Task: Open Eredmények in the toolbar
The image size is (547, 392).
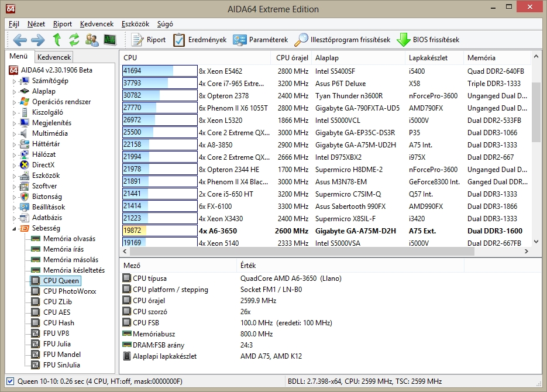Action: tap(199, 40)
